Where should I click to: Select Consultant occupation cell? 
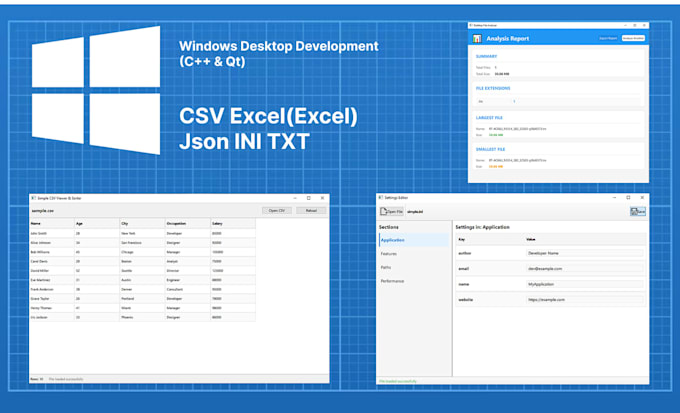coord(188,289)
